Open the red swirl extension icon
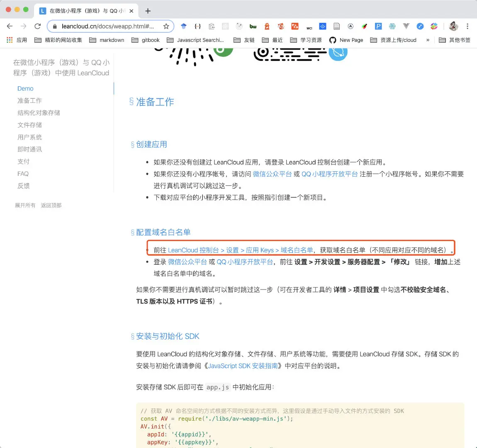The height and width of the screenshot is (448, 477). pyautogui.click(x=281, y=27)
